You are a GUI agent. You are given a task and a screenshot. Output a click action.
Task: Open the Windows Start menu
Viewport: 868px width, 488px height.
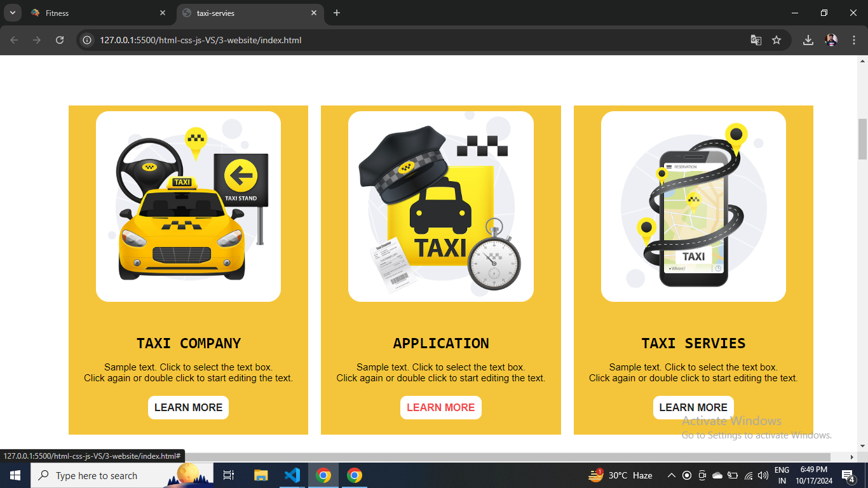click(15, 475)
